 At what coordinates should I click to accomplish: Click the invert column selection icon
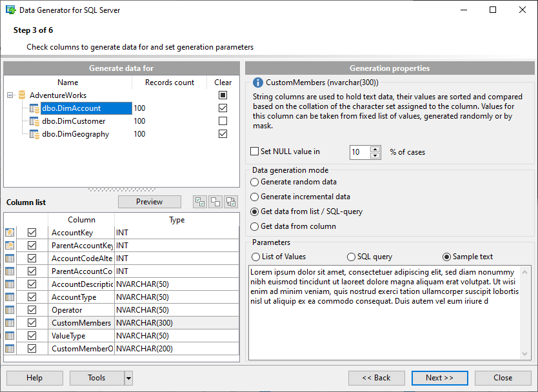click(x=231, y=202)
